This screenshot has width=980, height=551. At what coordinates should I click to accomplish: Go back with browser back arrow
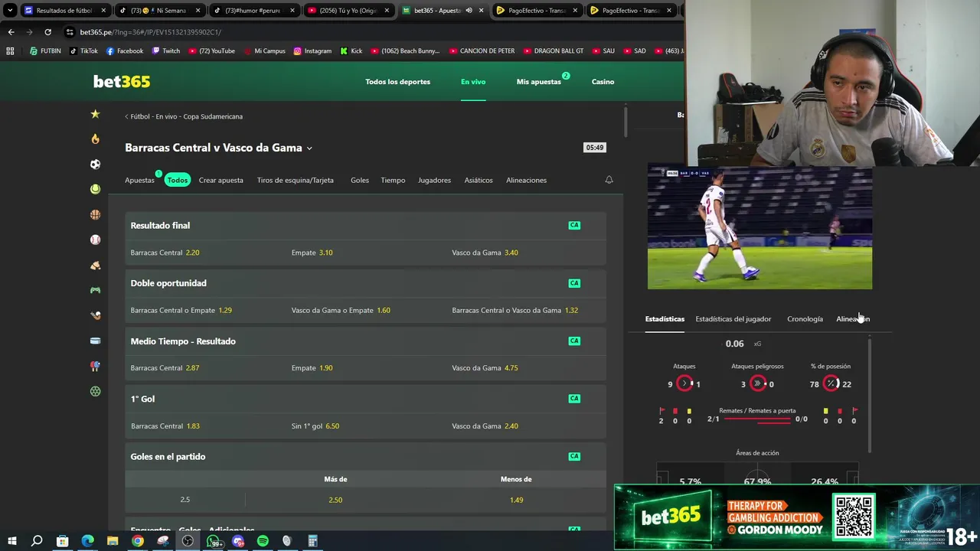coord(11,32)
